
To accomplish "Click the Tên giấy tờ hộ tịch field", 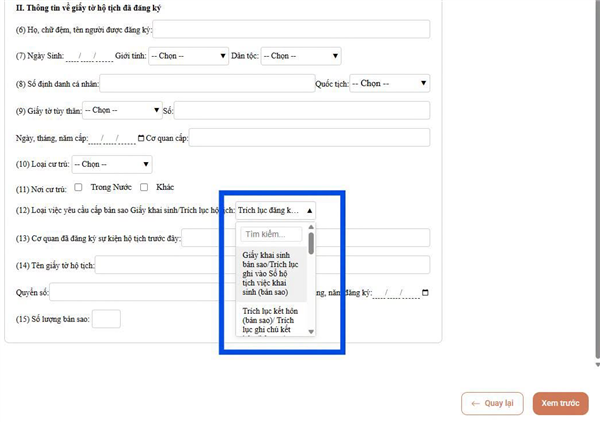I will pyautogui.click(x=262, y=265).
